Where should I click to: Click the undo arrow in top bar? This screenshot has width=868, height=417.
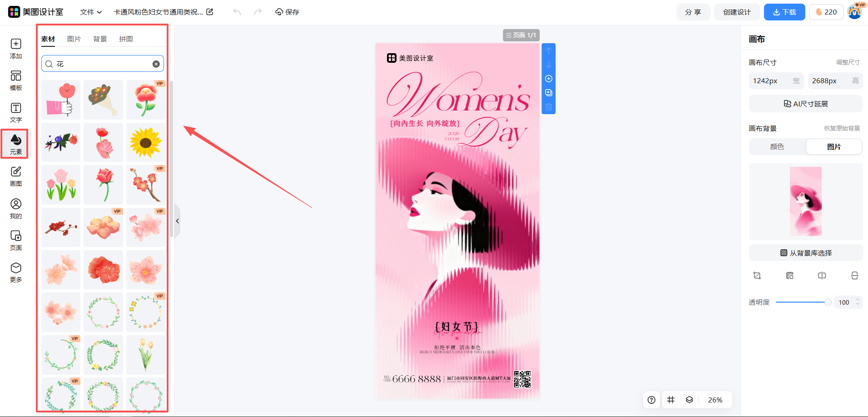tap(237, 12)
